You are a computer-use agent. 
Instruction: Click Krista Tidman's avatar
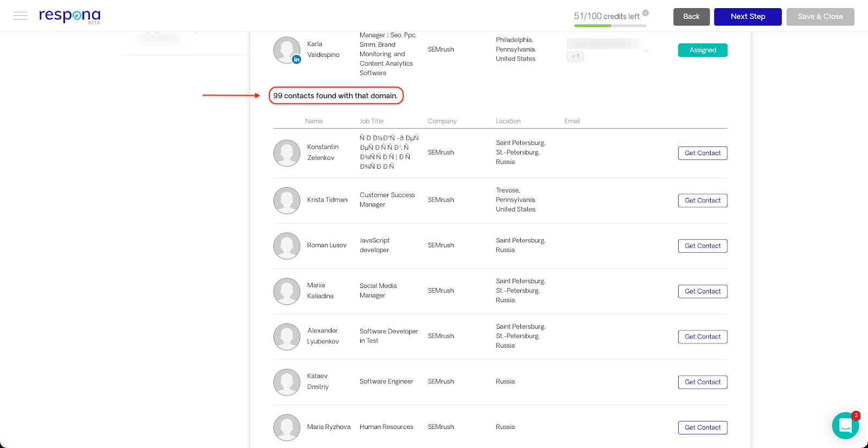[287, 201]
